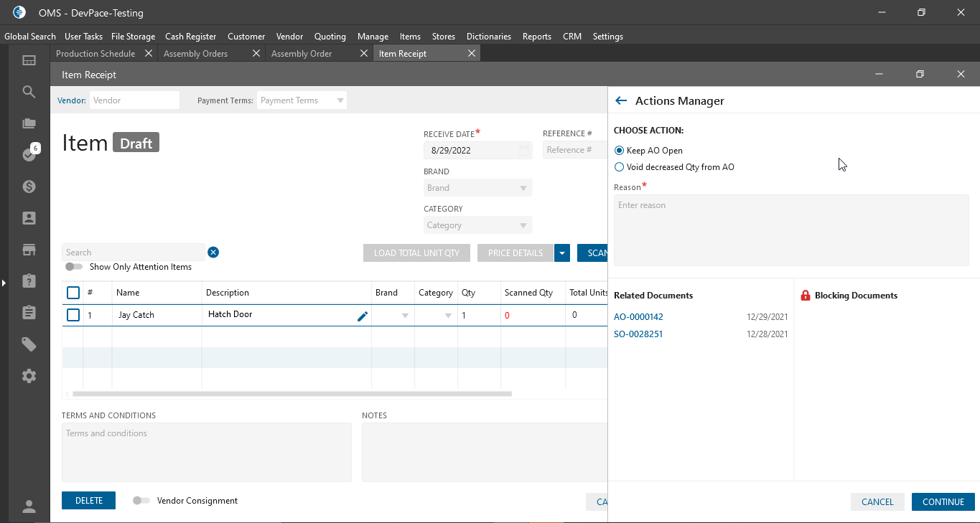Expand the Payment Terms dropdown

(340, 100)
